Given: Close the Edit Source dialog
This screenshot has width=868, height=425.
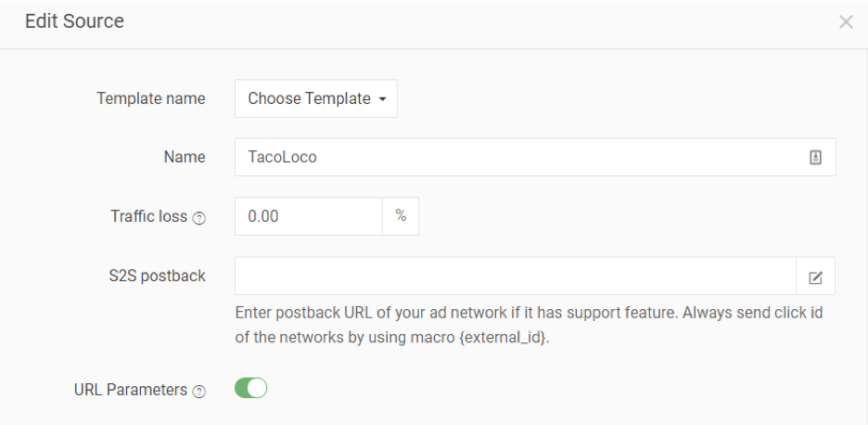Looking at the screenshot, I should pos(845,22).
